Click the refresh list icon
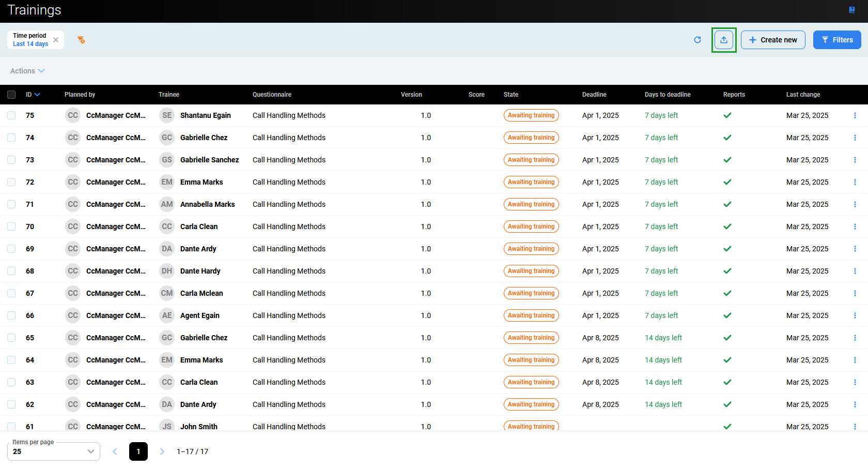The height and width of the screenshot is (468, 868). pyautogui.click(x=698, y=40)
